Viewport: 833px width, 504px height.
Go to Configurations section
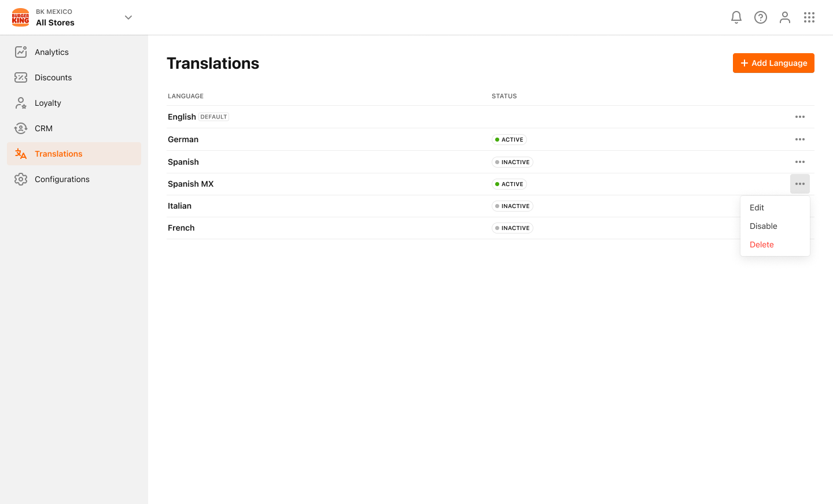74,179
